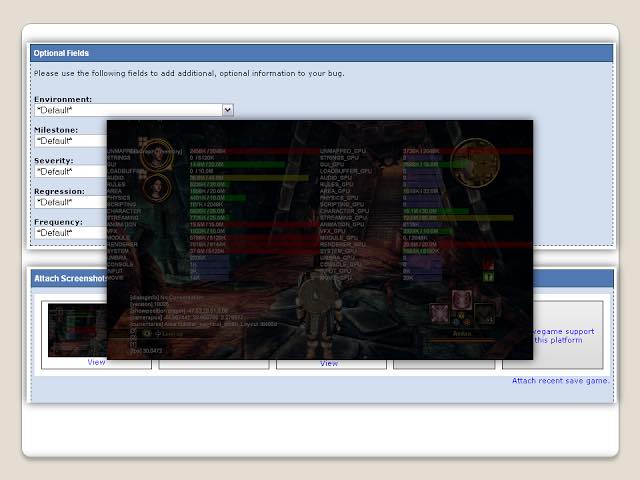Click the upper ability icon above Andas label
The width and height of the screenshot is (640, 480).
462,300
